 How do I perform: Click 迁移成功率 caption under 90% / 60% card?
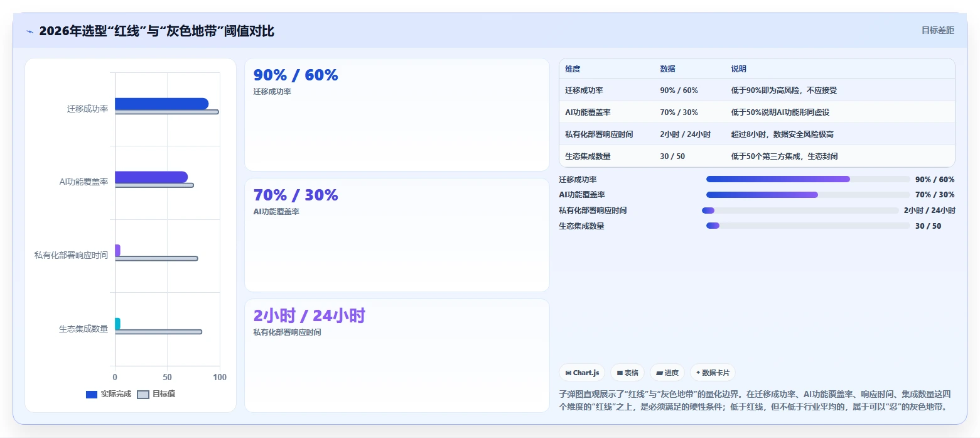click(272, 92)
